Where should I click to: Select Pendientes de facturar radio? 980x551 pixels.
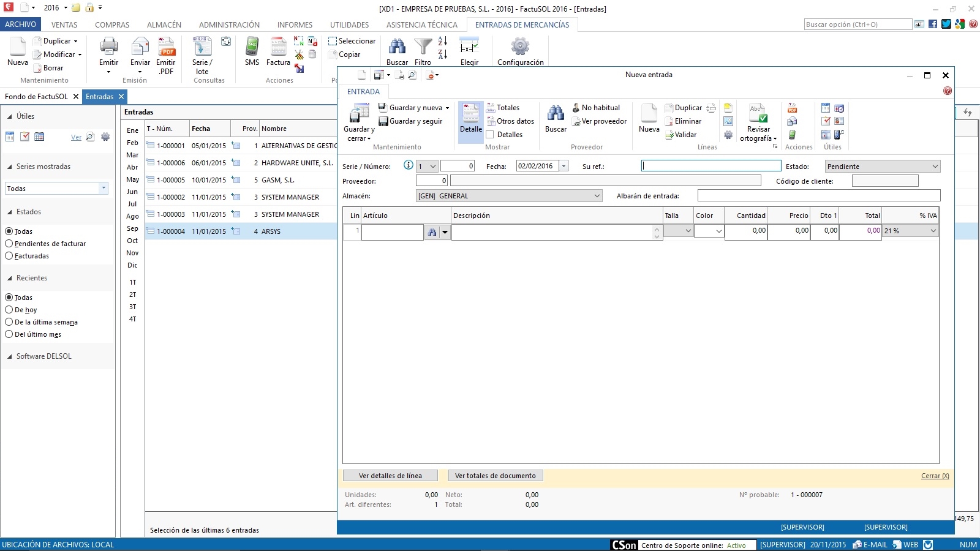pyautogui.click(x=9, y=244)
